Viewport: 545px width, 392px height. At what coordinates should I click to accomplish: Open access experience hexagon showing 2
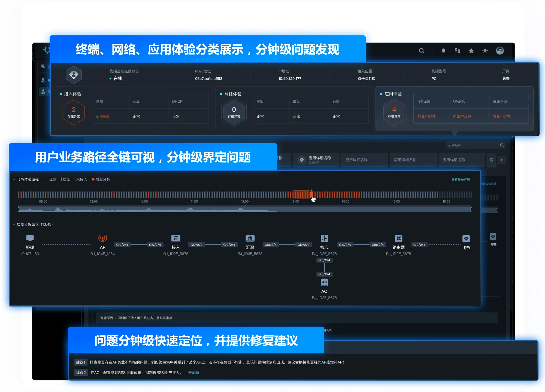[x=74, y=112]
